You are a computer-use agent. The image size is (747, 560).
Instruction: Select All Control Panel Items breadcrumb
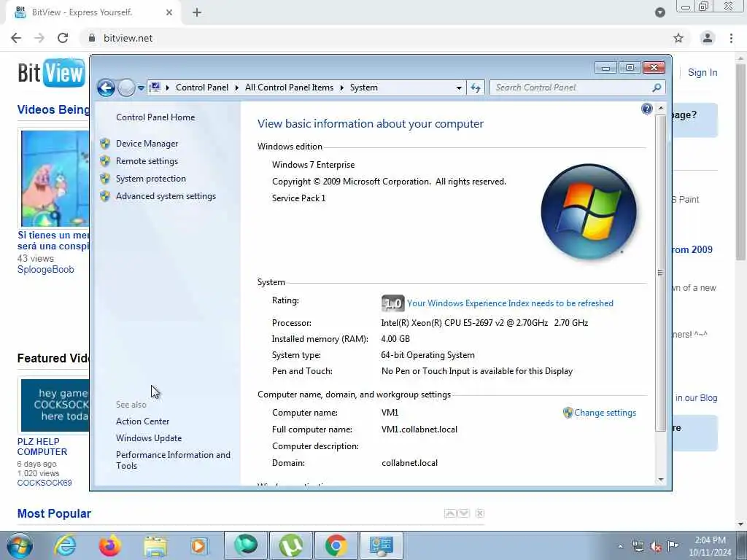click(x=289, y=87)
